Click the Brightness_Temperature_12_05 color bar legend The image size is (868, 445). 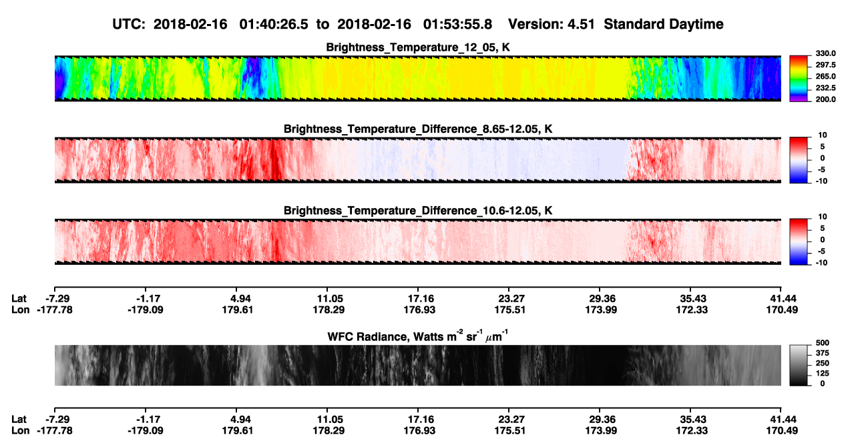coord(799,77)
